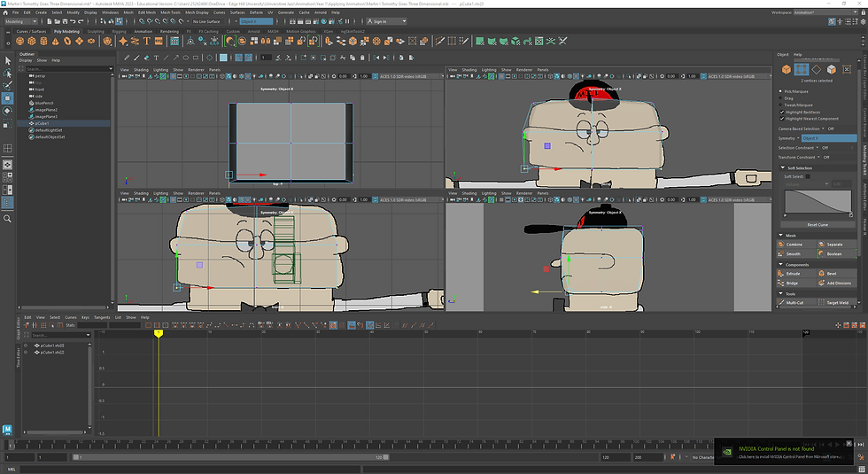The height and width of the screenshot is (474, 868).
Task: Select Face Selection mode in Modeling Toolkit
Action: [832, 69]
